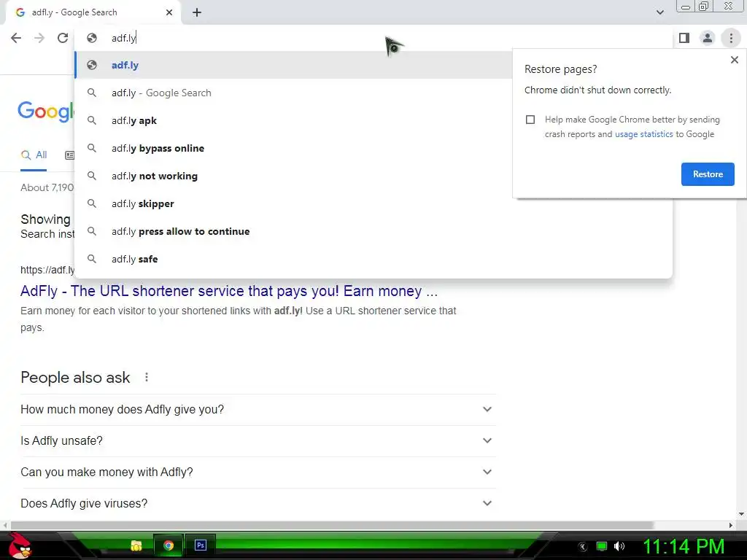The width and height of the screenshot is (747, 560).
Task: Click the network monitor tray icon
Action: click(602, 546)
